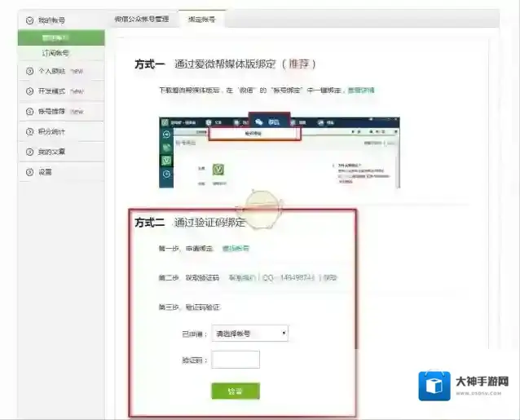Switch to the 微信公众帐号管理 tab

pos(142,19)
